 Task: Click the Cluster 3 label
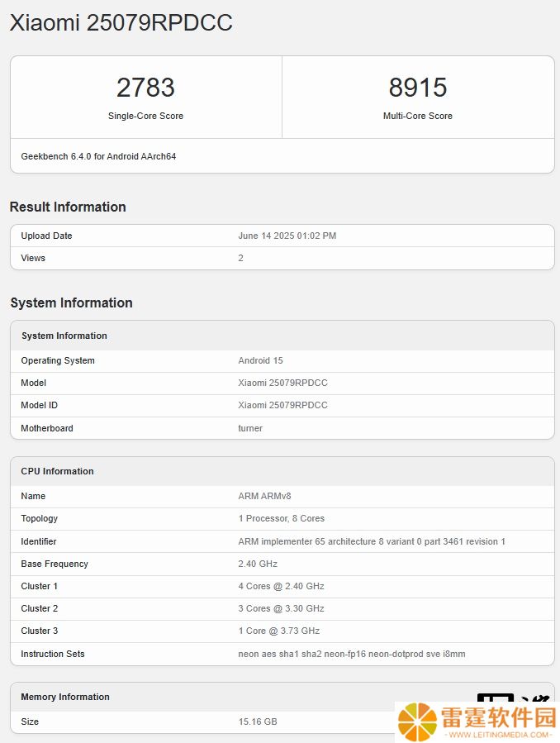tap(40, 631)
